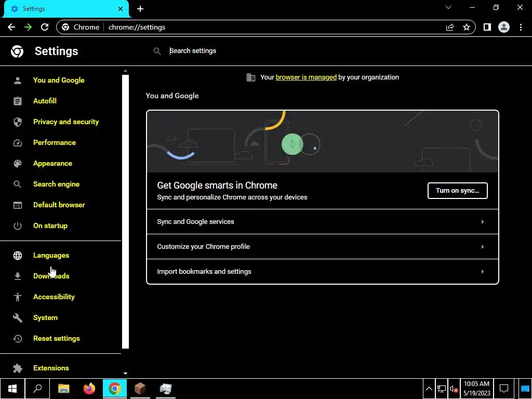Click the speedometer icon for Performance
Image resolution: width=532 pixels, height=399 pixels.
click(x=18, y=143)
